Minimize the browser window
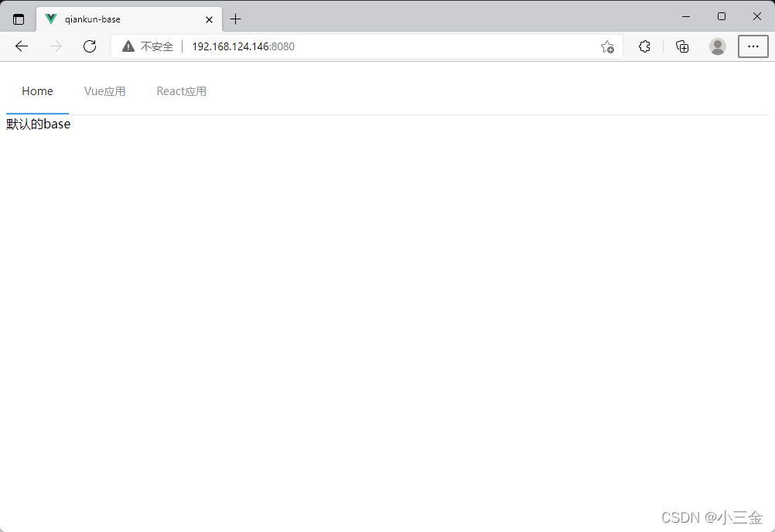 tap(686, 16)
